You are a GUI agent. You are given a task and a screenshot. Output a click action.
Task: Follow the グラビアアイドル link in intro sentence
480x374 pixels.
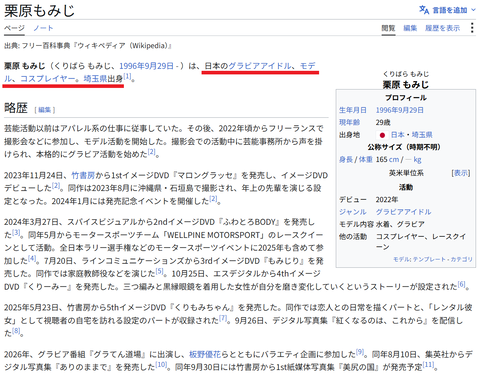[260, 66]
